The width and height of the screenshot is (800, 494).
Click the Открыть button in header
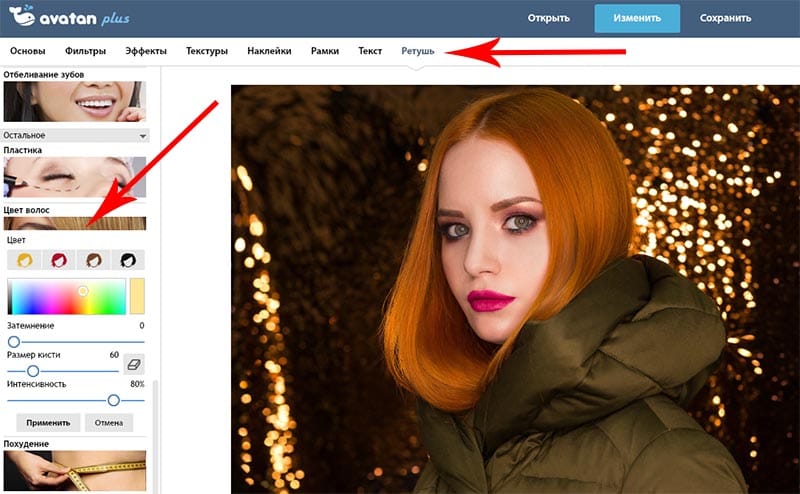tap(548, 18)
